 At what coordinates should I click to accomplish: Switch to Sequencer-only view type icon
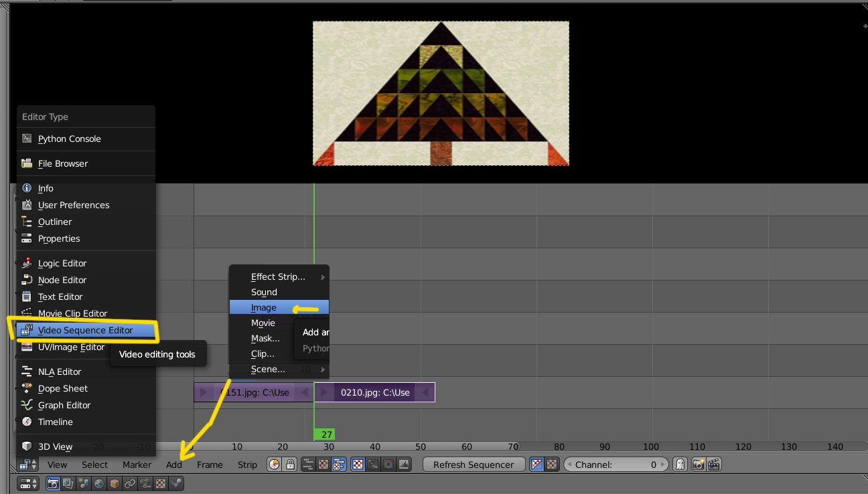click(x=309, y=465)
